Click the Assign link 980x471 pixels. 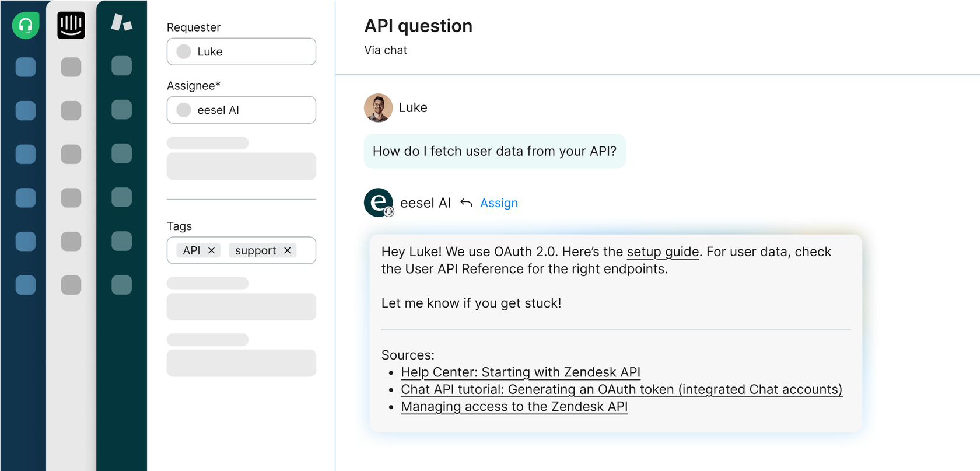[x=499, y=203]
